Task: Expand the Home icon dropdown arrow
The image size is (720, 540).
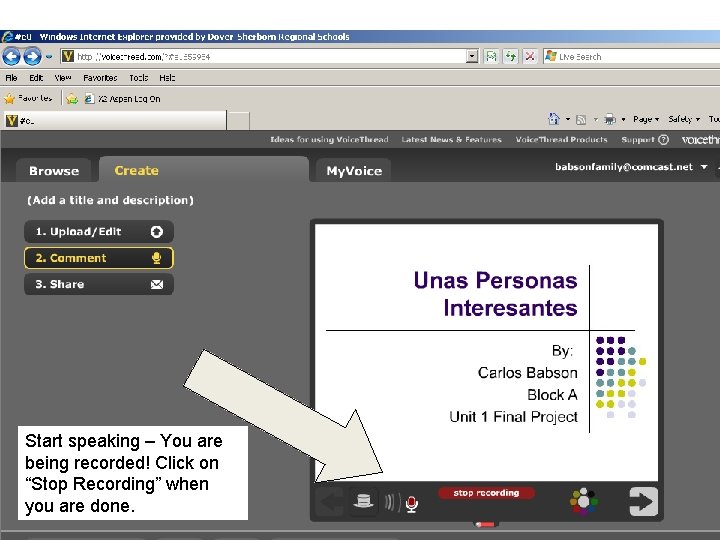Action: click(x=568, y=119)
